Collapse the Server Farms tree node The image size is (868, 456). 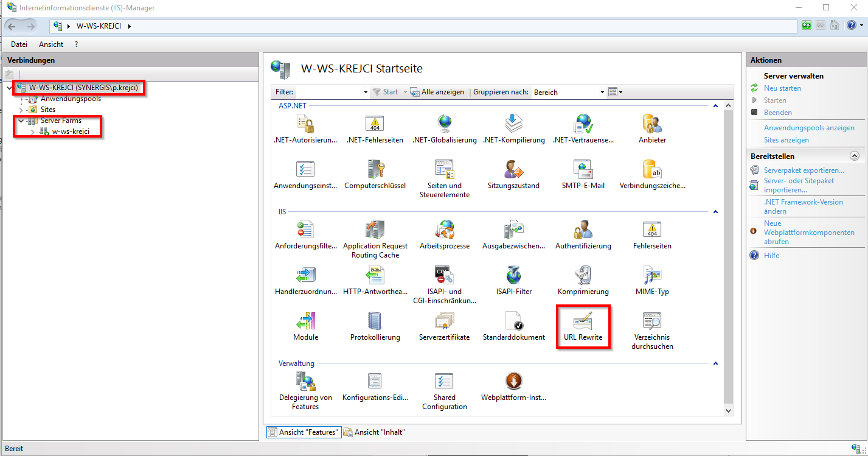pos(20,121)
